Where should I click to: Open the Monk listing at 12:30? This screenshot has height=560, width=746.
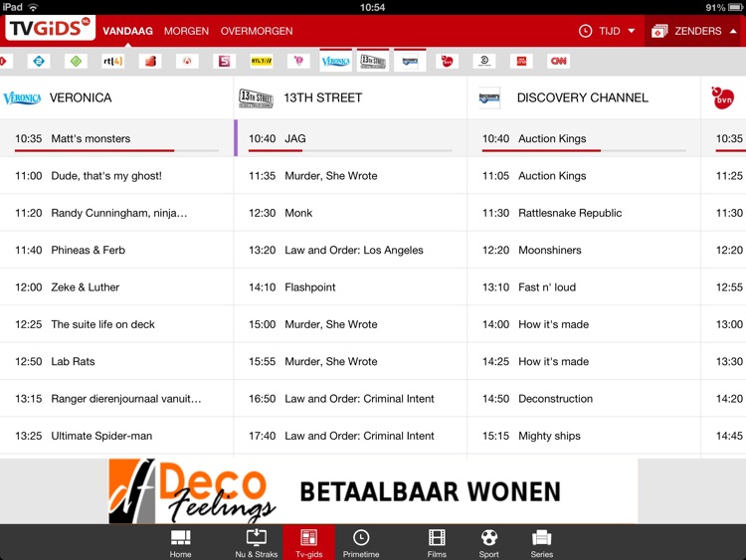[350, 213]
